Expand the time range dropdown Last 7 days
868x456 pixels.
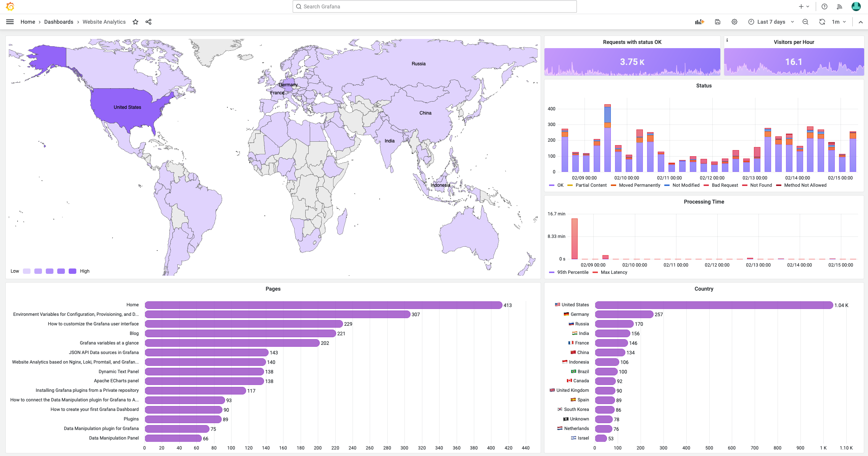tap(770, 22)
